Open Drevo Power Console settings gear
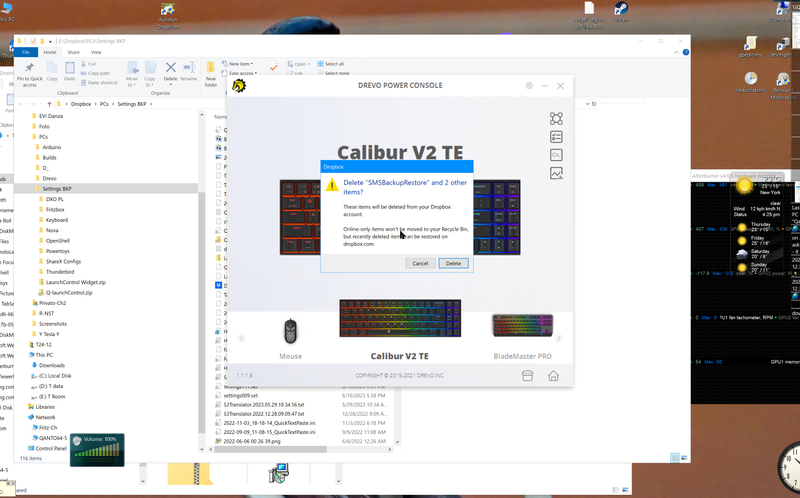Viewport: 800px width, 498px height. click(529, 86)
